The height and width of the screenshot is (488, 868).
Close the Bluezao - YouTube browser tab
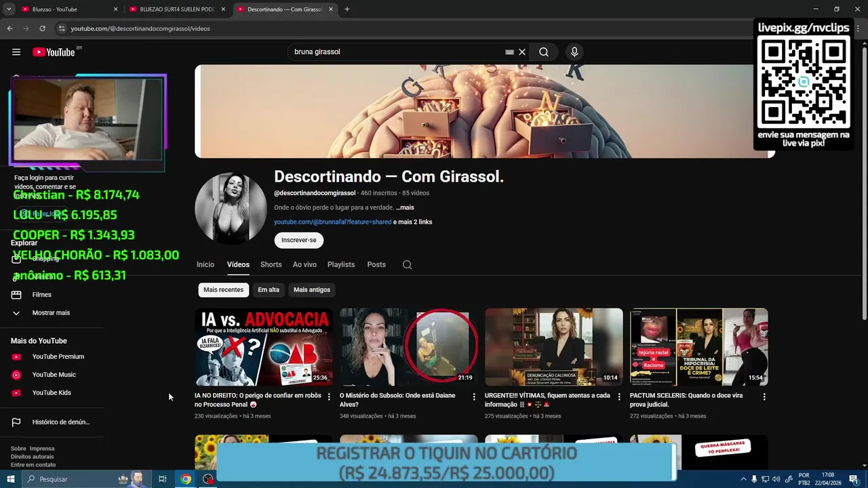(115, 9)
